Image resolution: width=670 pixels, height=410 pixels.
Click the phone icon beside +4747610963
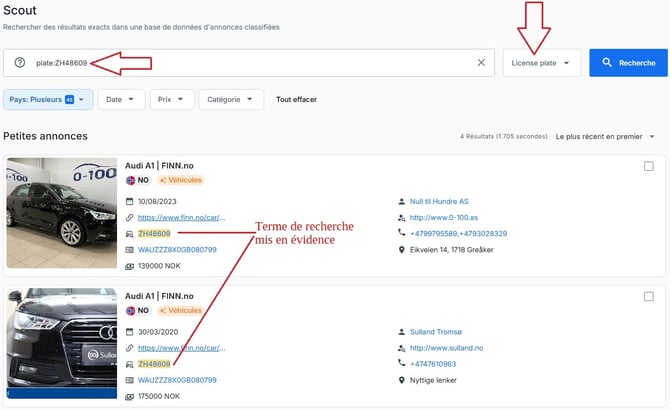point(402,363)
